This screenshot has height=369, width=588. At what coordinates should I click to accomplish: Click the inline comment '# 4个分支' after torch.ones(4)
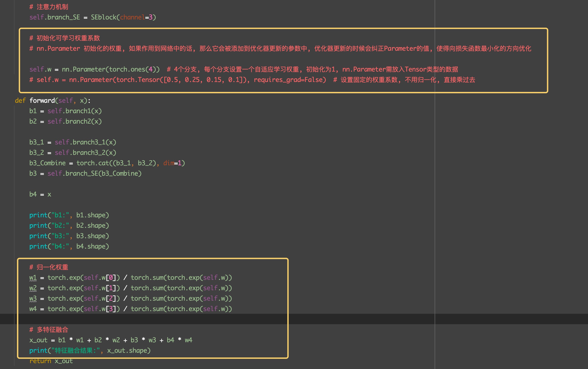[x=313, y=69]
